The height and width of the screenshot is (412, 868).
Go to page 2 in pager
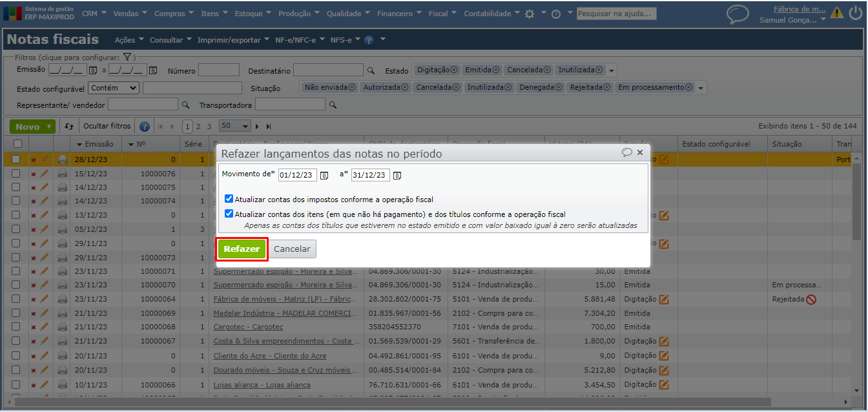(198, 127)
